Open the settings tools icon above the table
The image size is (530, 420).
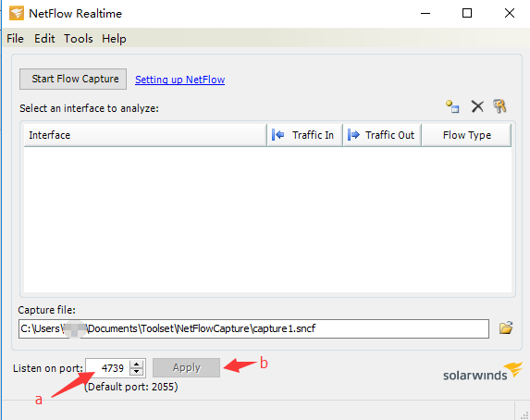[x=499, y=106]
